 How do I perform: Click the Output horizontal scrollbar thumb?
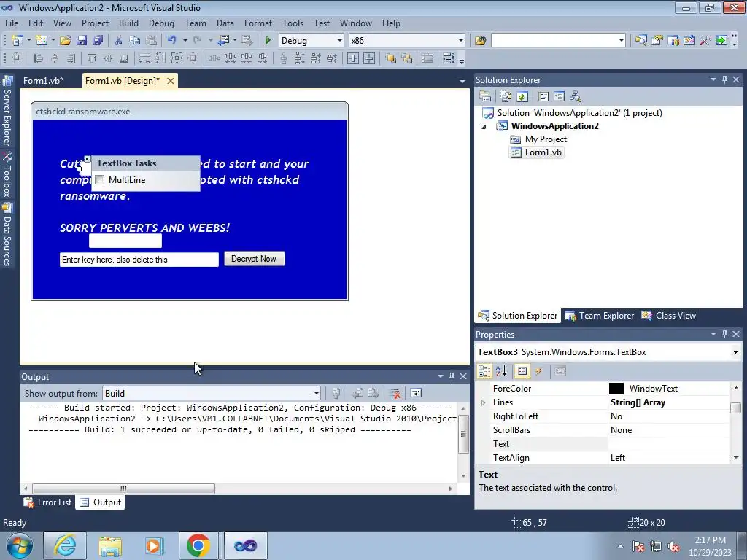123,489
